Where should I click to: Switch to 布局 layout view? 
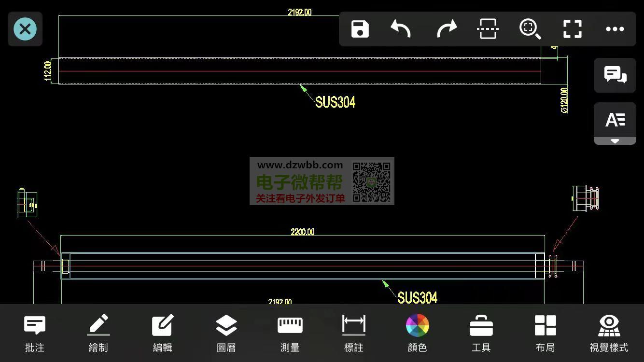click(545, 333)
